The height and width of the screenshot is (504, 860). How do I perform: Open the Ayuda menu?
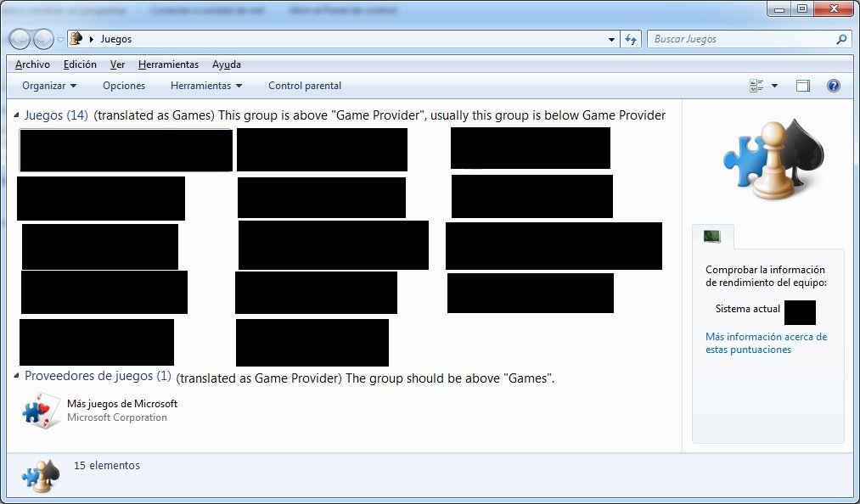click(226, 64)
